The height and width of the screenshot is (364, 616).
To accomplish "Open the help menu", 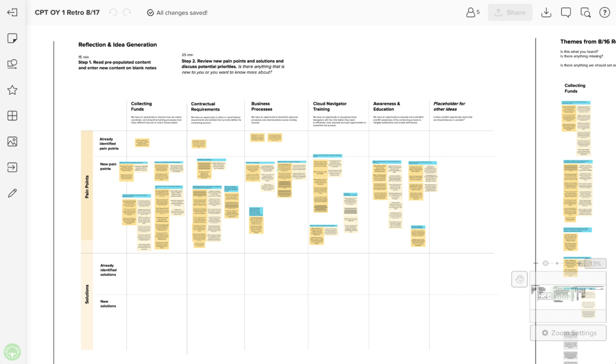I will coord(605,12).
